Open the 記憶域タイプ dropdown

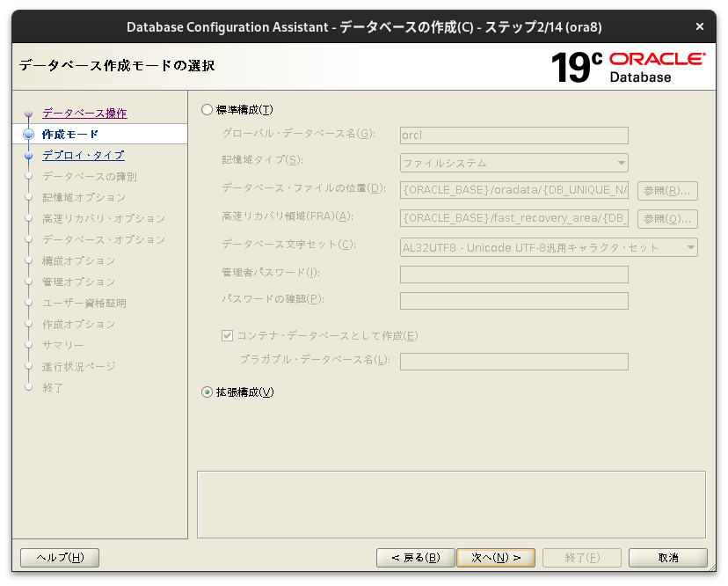coord(513,162)
